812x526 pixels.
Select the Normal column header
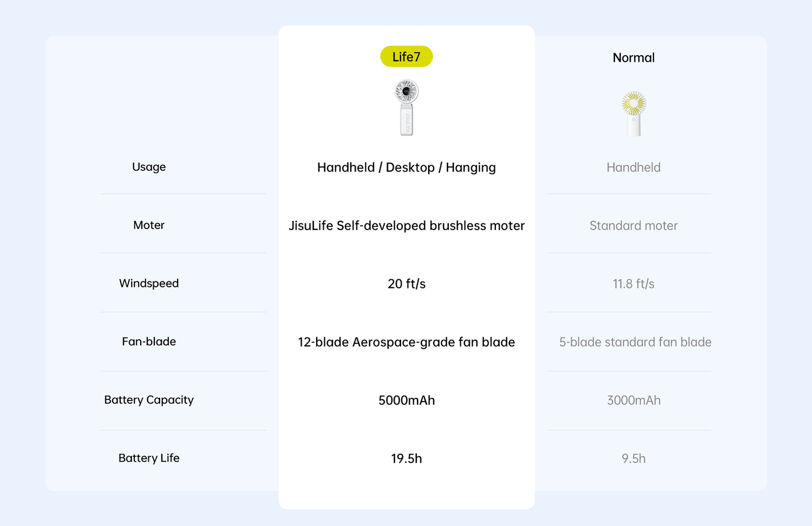click(x=633, y=58)
